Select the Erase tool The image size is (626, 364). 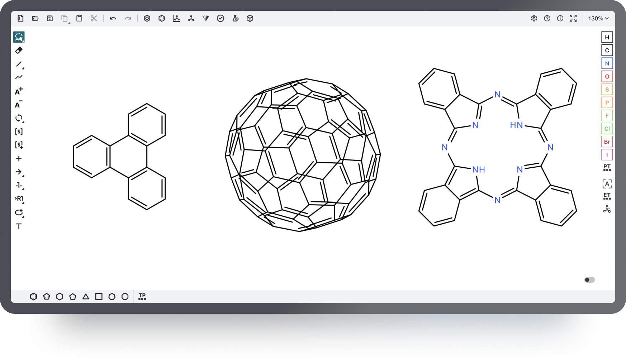pos(19,51)
